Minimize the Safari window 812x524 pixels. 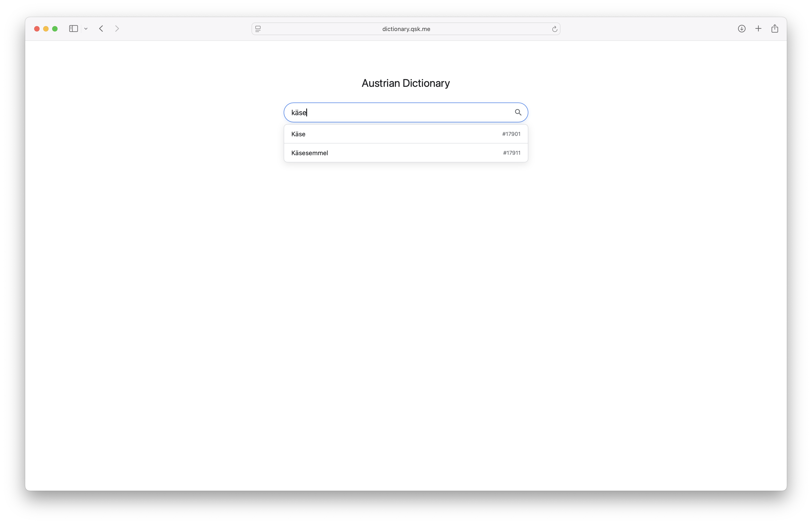(x=46, y=29)
